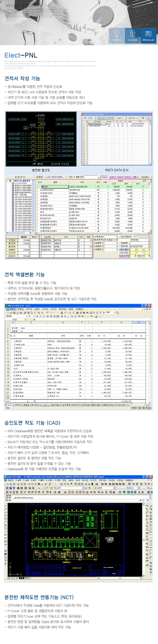Select the 품명,규격 radio button

pos(74,177)
